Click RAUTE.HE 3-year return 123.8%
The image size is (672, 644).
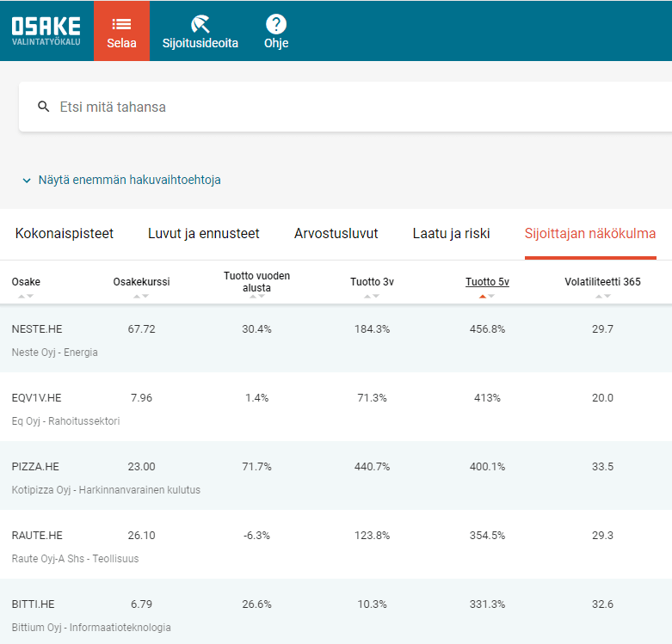(372, 536)
